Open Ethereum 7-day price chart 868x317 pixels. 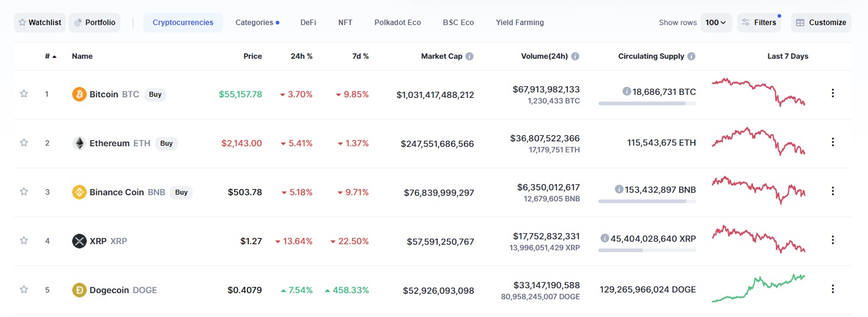(759, 141)
